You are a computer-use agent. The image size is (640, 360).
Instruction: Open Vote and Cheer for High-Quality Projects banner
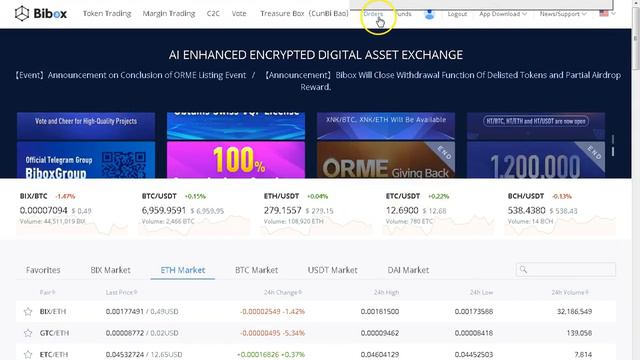click(86, 126)
